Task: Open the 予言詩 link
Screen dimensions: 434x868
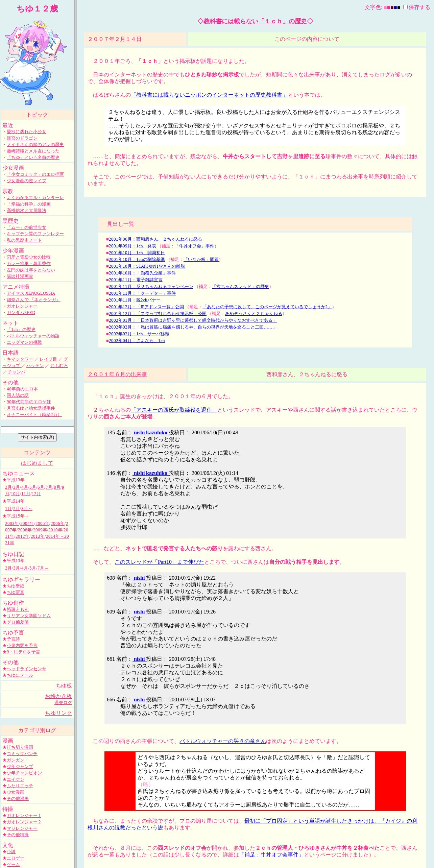Action: click(13, 639)
